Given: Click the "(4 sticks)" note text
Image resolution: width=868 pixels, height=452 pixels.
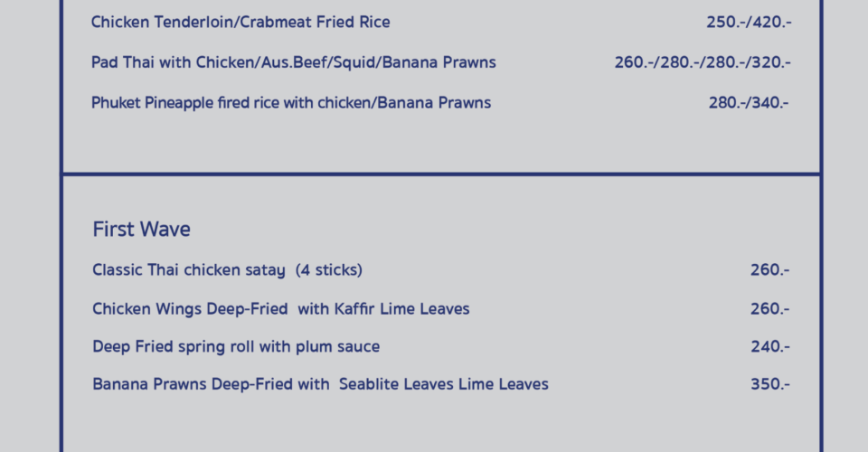Looking at the screenshot, I should (x=328, y=270).
